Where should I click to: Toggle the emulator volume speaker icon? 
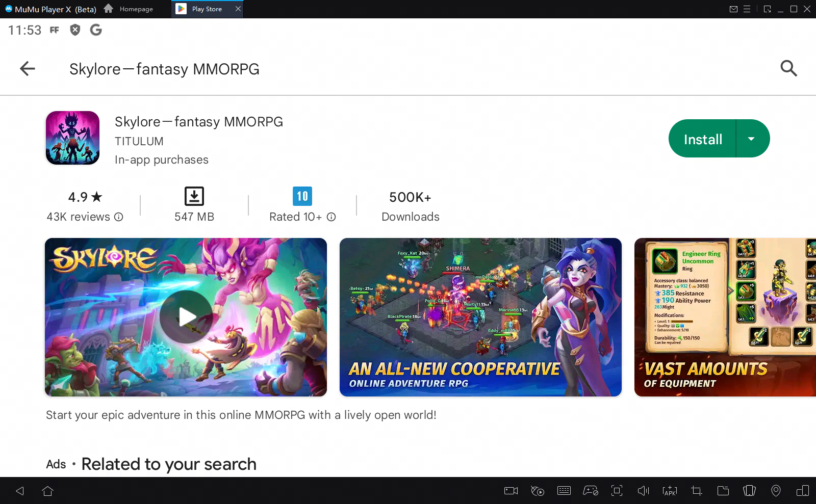tap(643, 491)
